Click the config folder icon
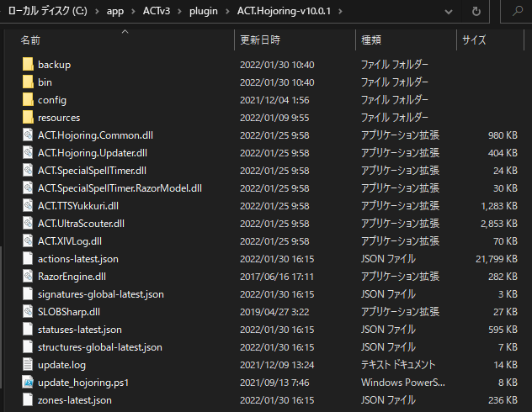 [x=28, y=99]
